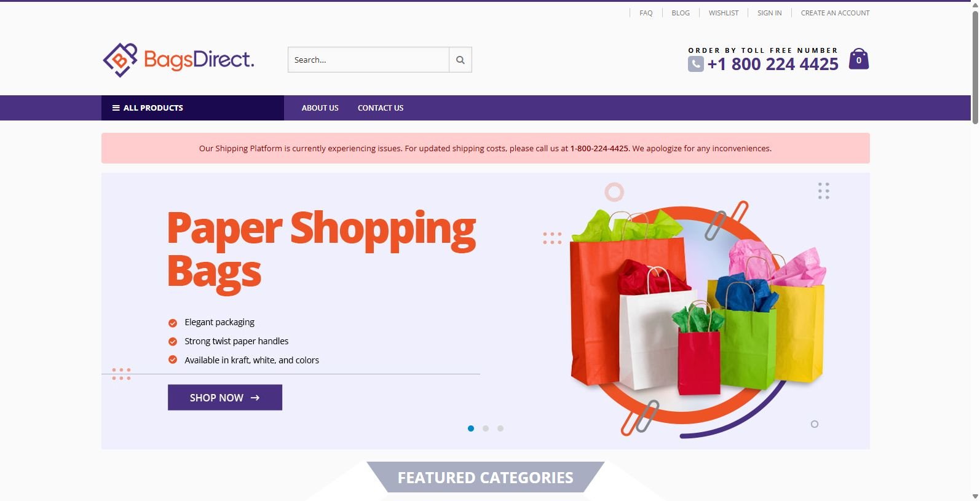
Task: Click the page vertical scrollbar thumb
Action: pos(975,66)
